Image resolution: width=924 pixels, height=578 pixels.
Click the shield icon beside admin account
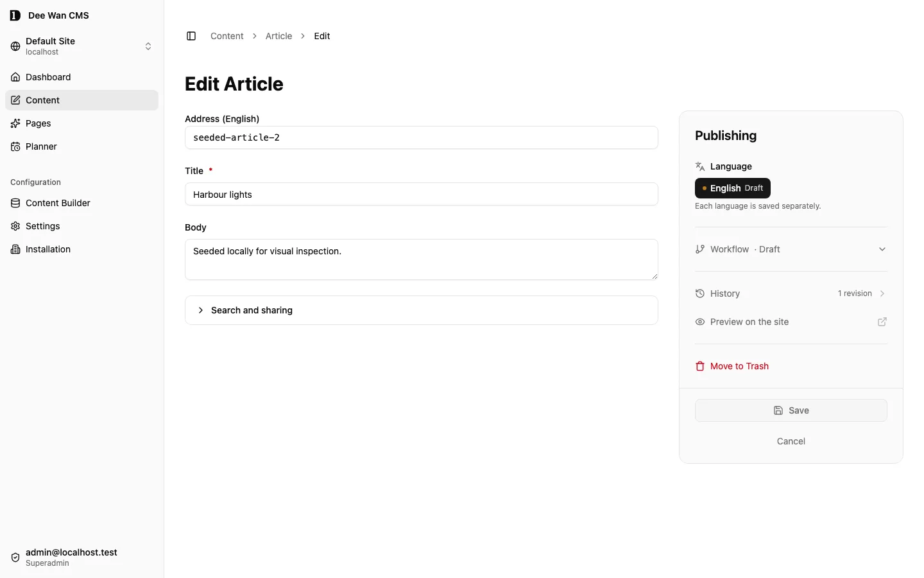pyautogui.click(x=15, y=557)
